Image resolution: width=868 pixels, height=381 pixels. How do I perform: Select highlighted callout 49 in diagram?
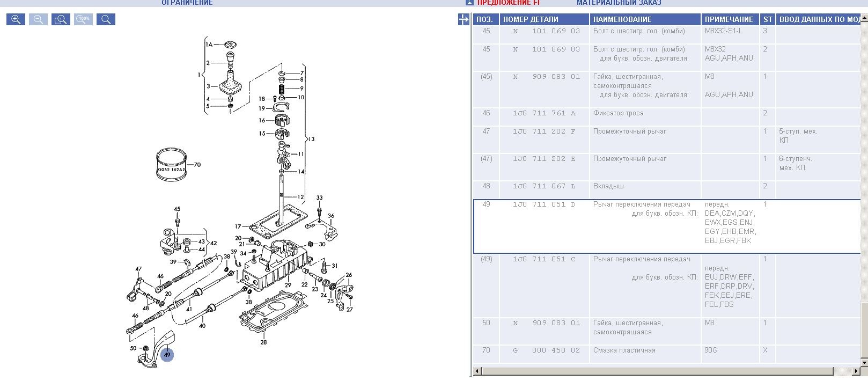[167, 355]
